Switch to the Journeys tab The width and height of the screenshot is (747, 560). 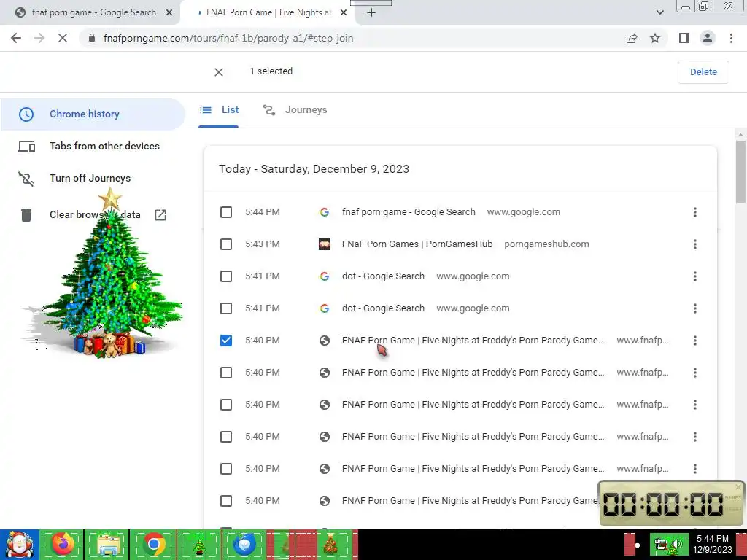click(295, 110)
